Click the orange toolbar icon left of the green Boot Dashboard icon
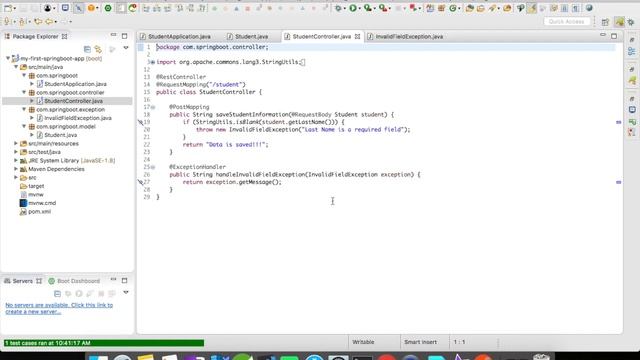 tap(91, 8)
